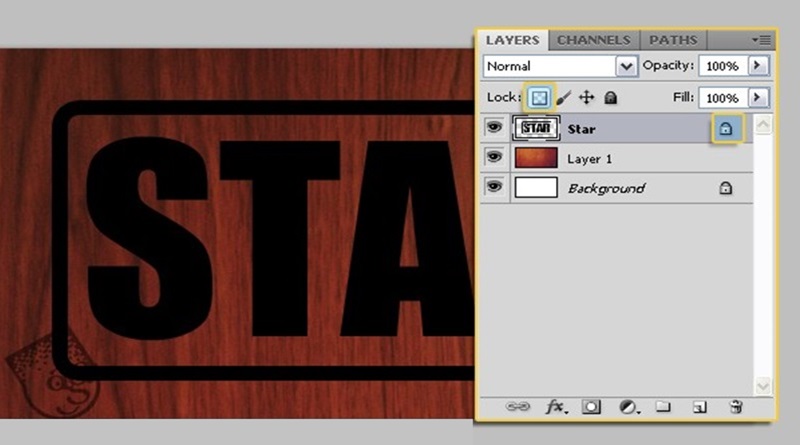Viewport: 800px width, 445px height.
Task: Click the layers scrollbar up arrow
Action: [763, 125]
